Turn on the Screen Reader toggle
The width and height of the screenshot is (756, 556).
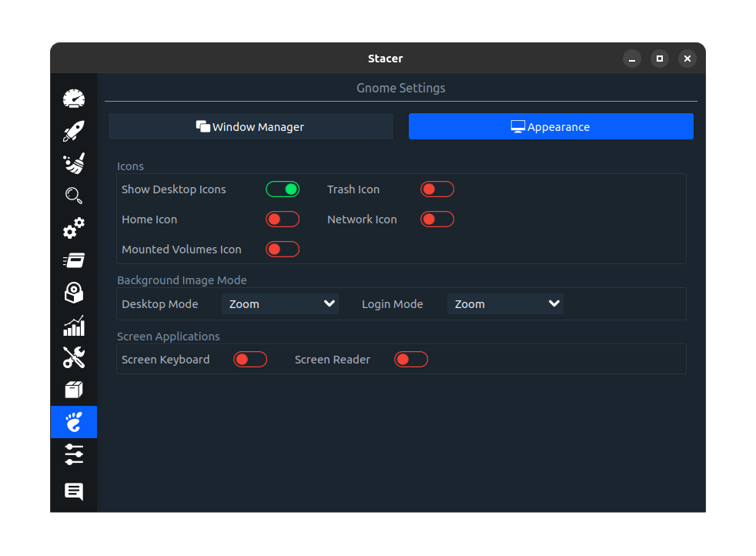[x=411, y=360]
